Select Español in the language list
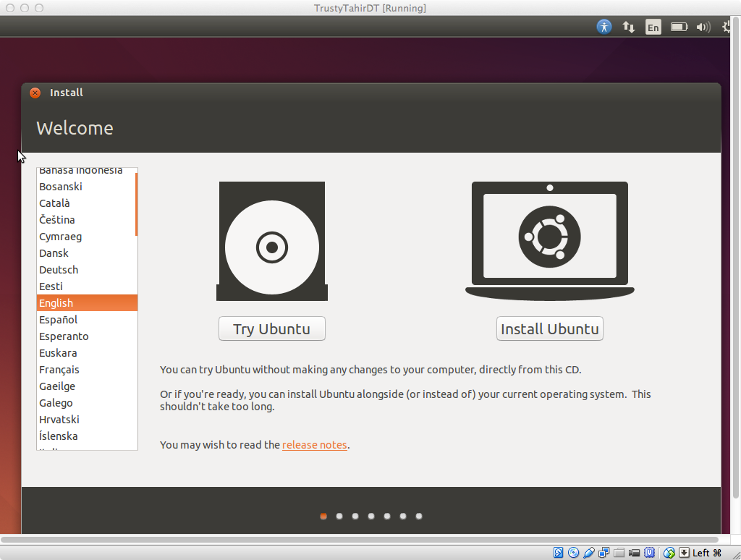This screenshot has width=741, height=560. point(87,320)
